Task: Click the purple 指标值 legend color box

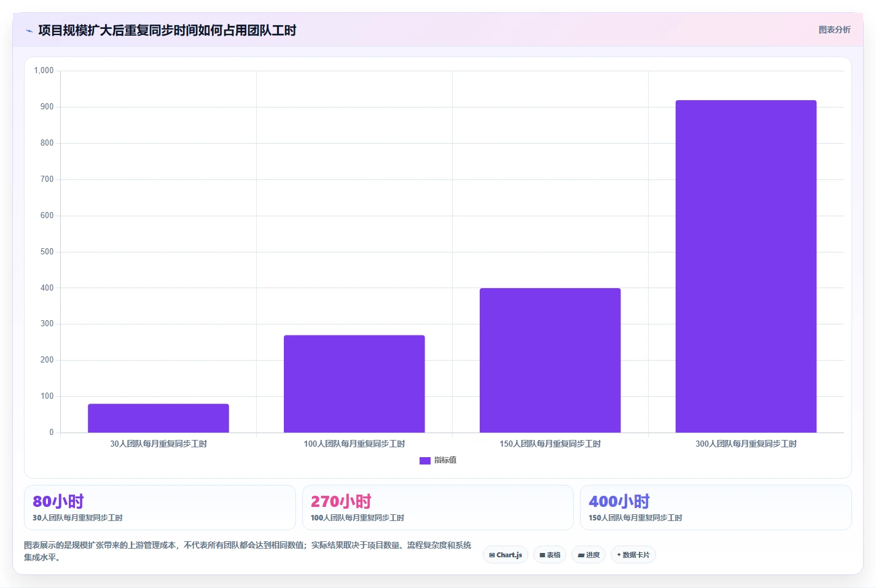Action: click(424, 461)
